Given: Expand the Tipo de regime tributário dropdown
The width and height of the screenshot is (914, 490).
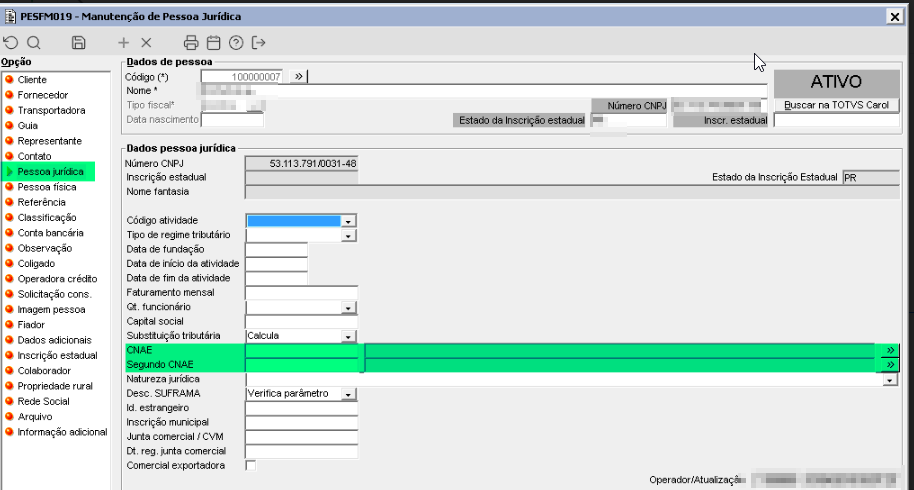Looking at the screenshot, I should point(348,235).
